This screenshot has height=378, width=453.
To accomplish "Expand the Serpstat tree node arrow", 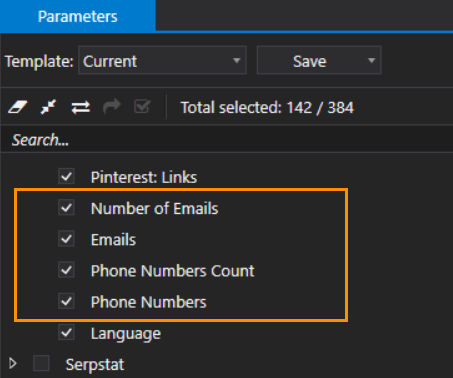I will click(13, 363).
